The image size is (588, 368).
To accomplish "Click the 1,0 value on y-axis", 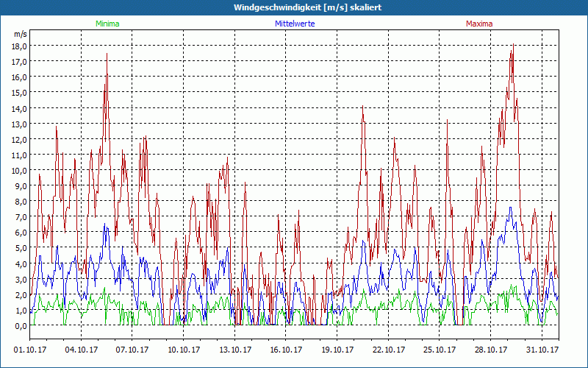I will pyautogui.click(x=22, y=310).
